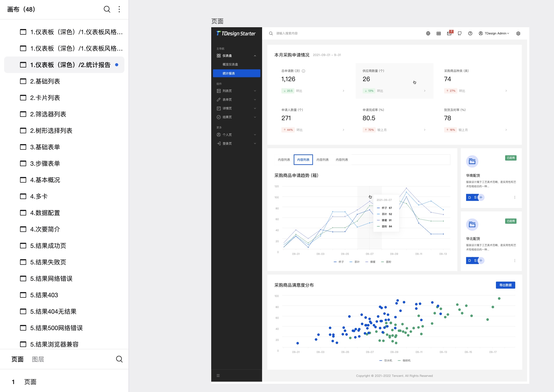Open grid apps icon in header
This screenshot has width=554, height=392.
pos(439,33)
